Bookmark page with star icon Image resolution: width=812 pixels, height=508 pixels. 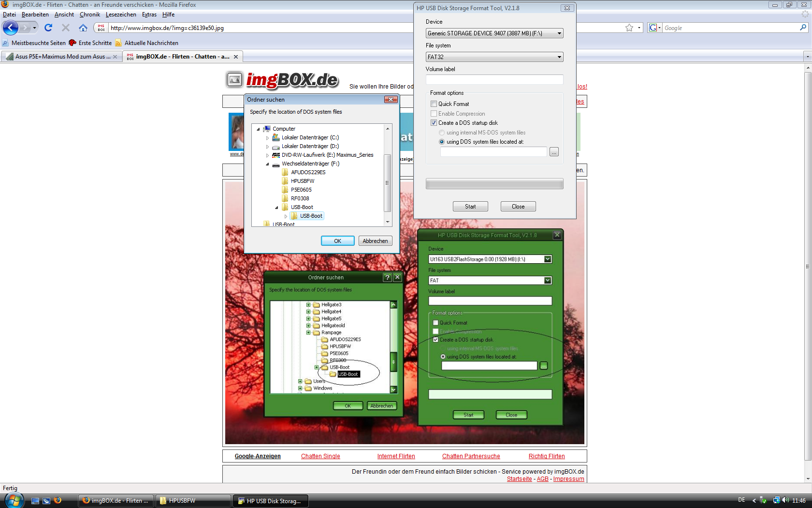(x=629, y=28)
